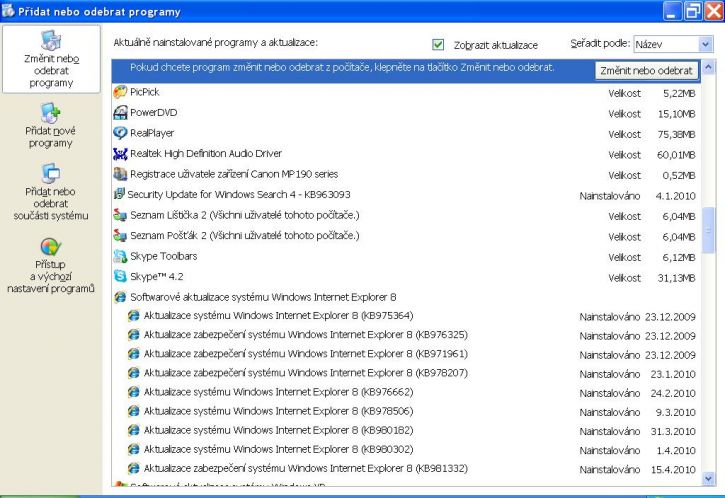
Task: Select Aktualizace zabezpečení IE8 (KB978207)
Action: point(406,373)
